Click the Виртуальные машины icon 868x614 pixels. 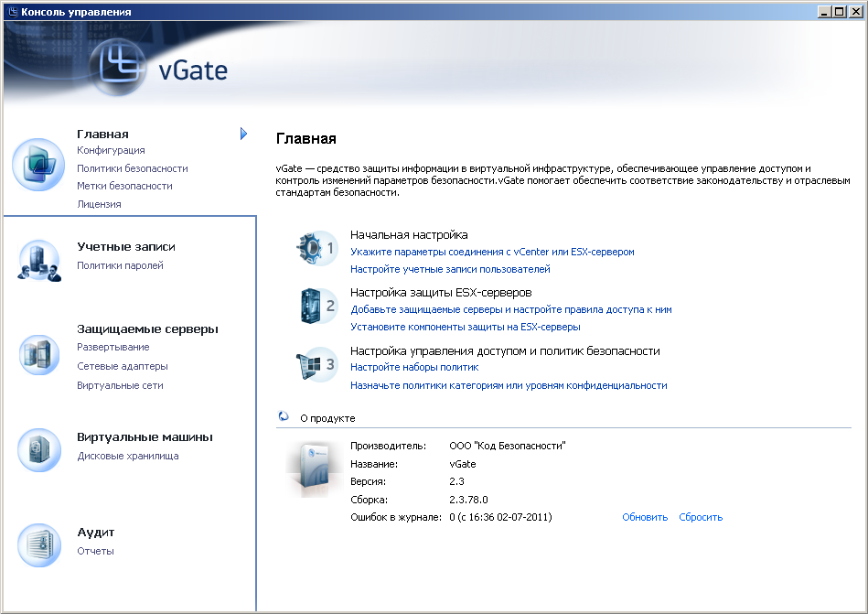tap(38, 450)
